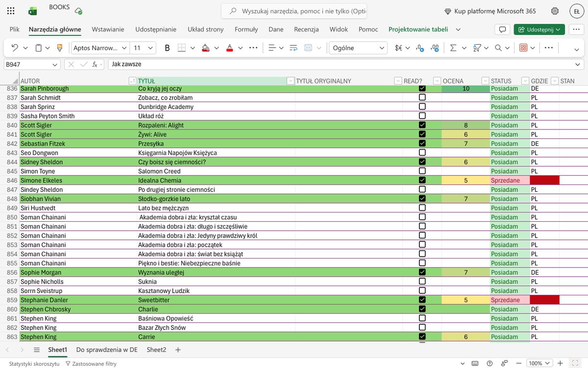This screenshot has height=368, width=588.
Task: Select the Format Painter brush icon
Action: click(60, 48)
